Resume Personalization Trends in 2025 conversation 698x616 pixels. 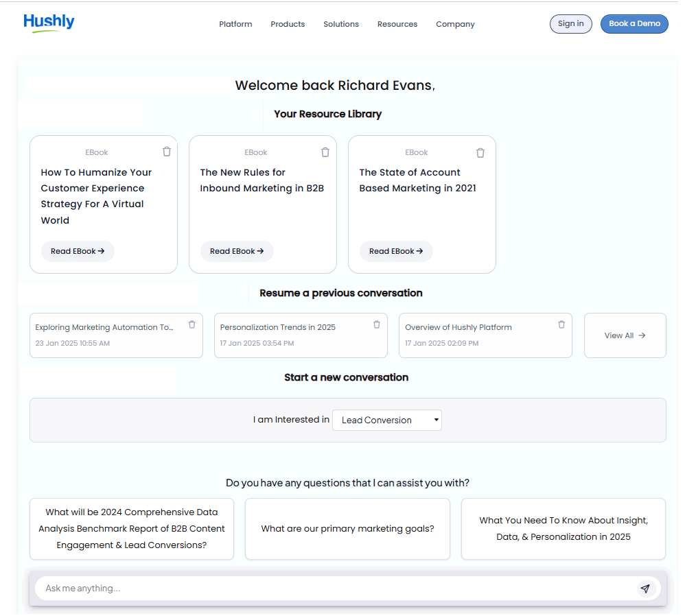(x=301, y=335)
